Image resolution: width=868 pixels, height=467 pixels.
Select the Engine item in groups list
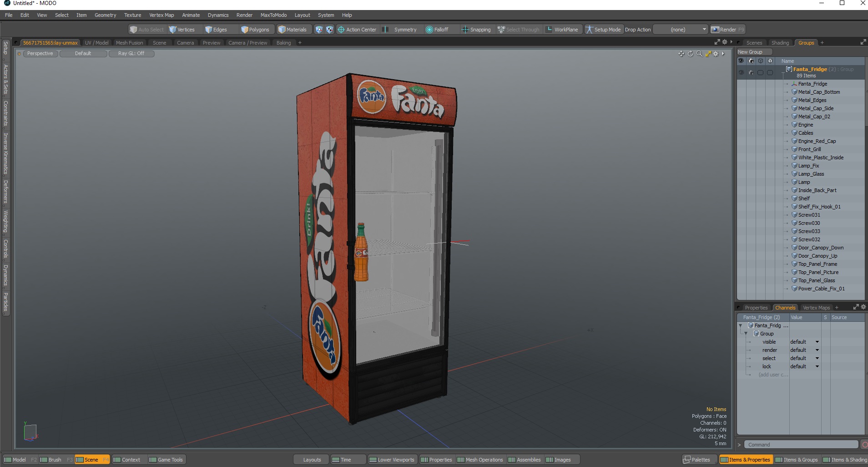point(805,125)
